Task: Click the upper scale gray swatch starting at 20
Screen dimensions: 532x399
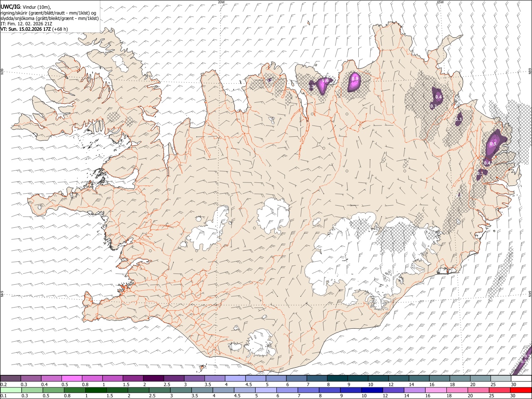Action: 480,379
